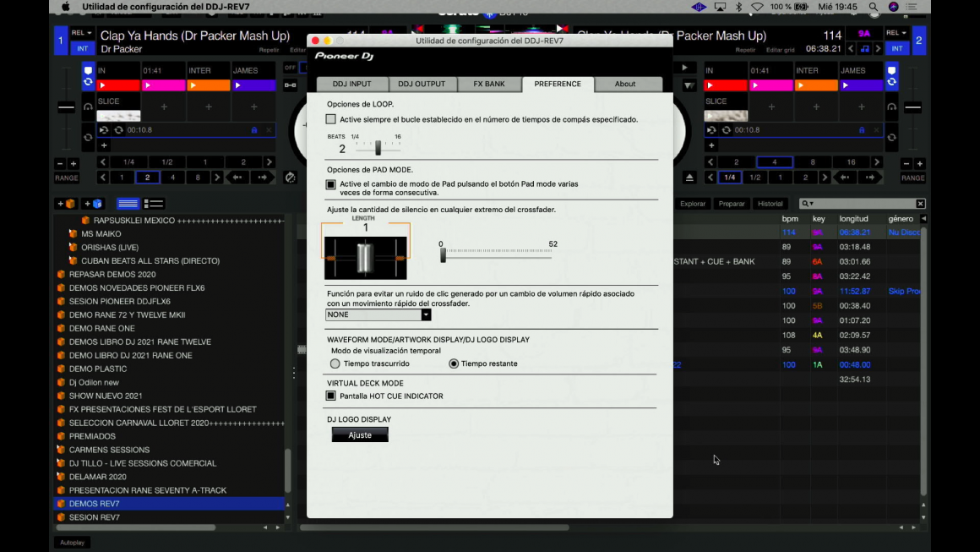Select the SESION REV7 crate in the sidebar
Image resolution: width=980 pixels, height=552 pixels.
click(x=94, y=517)
